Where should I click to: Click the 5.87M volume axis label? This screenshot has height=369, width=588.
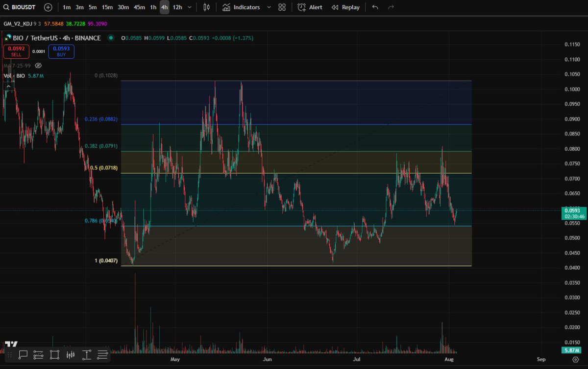click(574, 350)
